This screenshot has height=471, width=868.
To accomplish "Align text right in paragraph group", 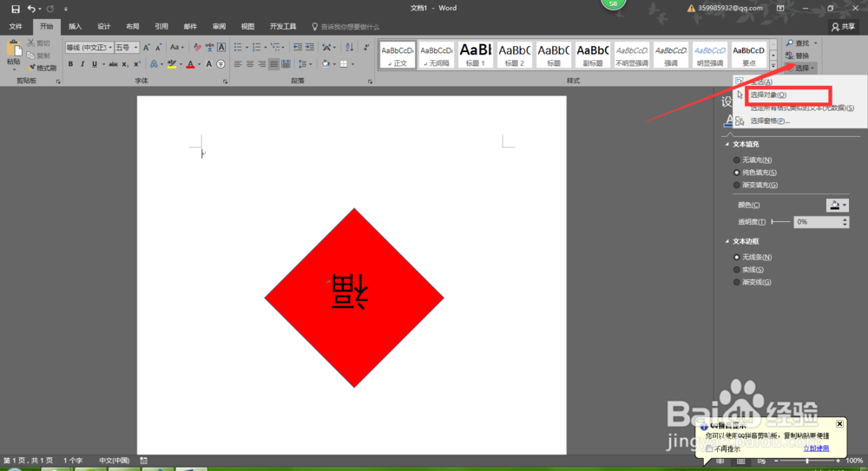I will click(262, 64).
